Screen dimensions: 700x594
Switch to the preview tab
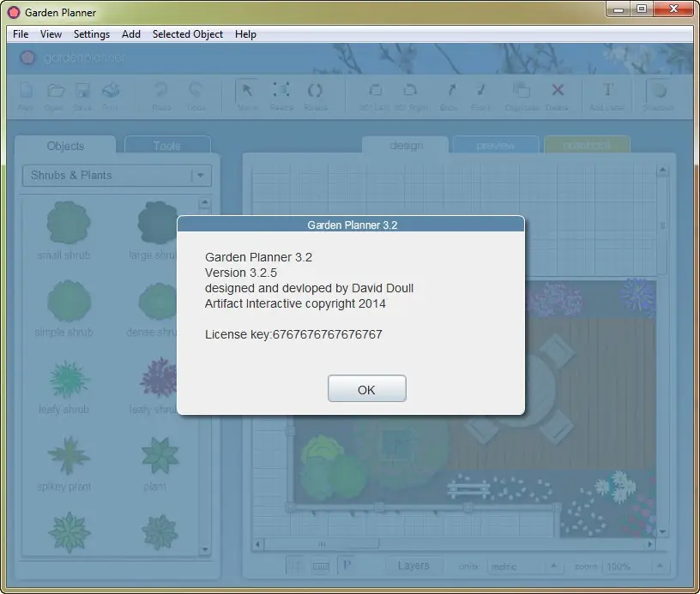click(x=496, y=146)
